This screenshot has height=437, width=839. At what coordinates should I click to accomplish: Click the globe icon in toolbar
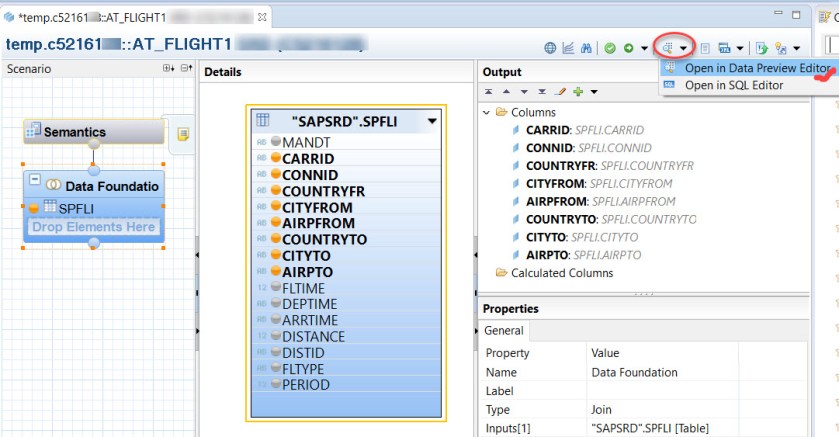tap(550, 48)
